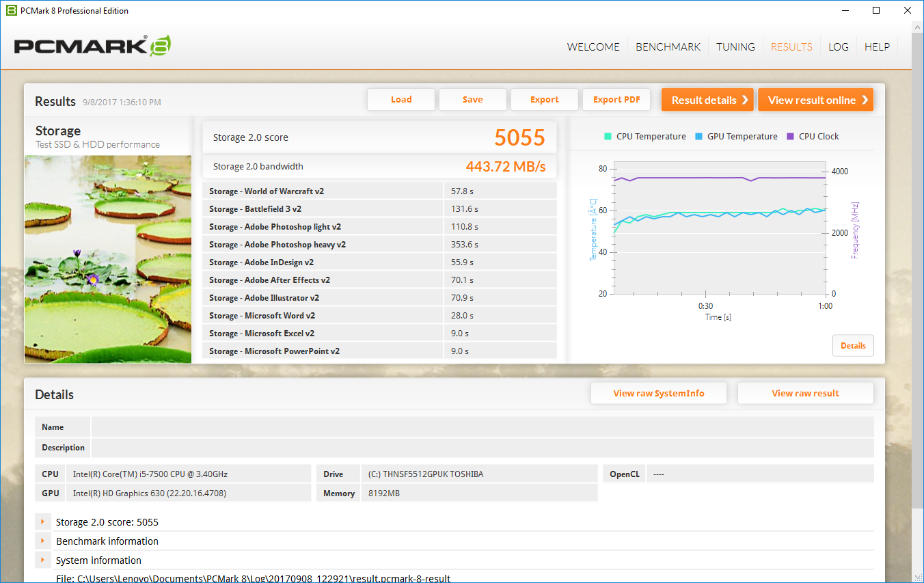This screenshot has width=924, height=583.
Task: Click the CPU Temperature legend swatch
Action: point(608,136)
